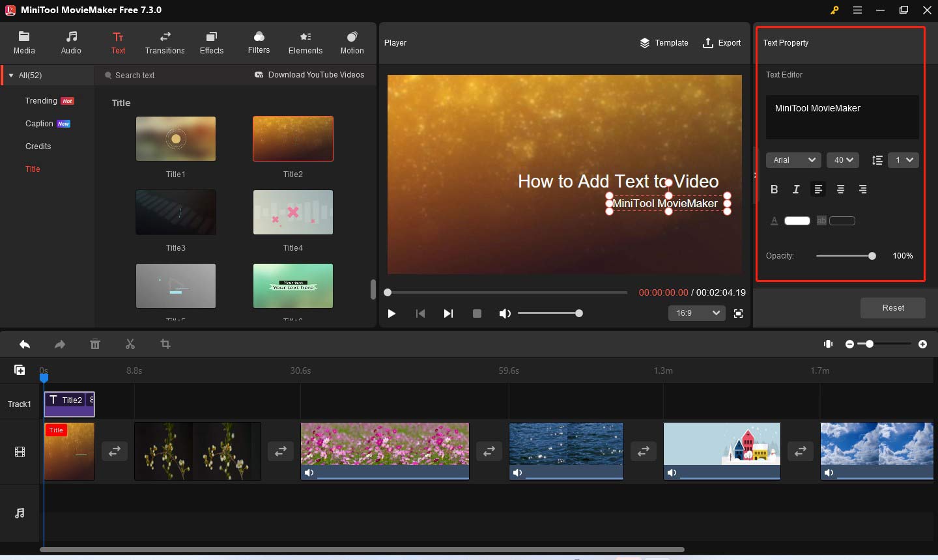Click the audio track music icon
Screen dimensions: 938x560
tap(20, 513)
